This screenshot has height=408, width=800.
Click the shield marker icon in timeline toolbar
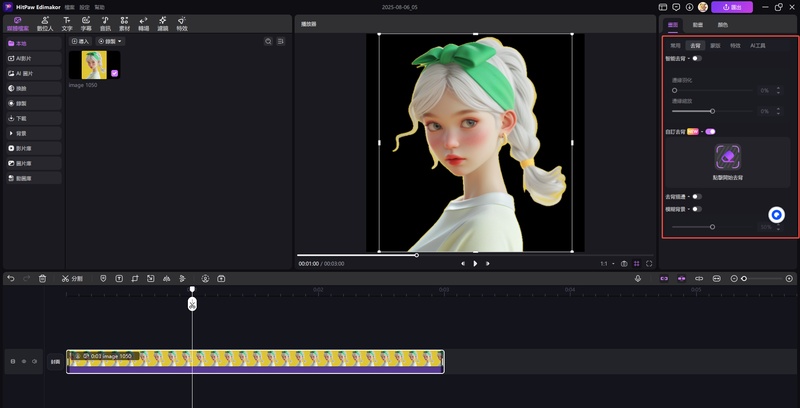pyautogui.click(x=103, y=278)
